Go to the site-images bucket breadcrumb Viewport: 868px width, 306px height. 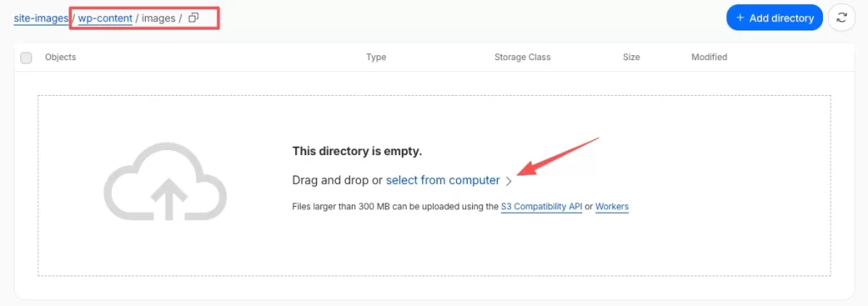(x=42, y=19)
